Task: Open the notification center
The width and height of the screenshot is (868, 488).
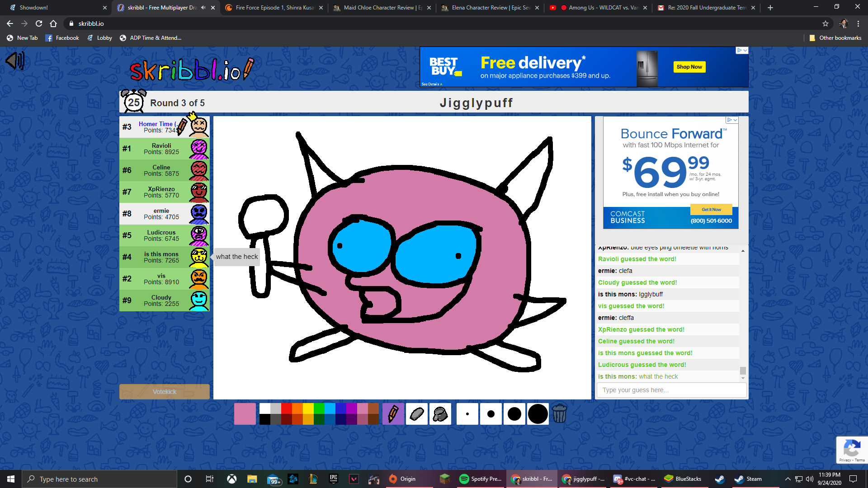Action: (853, 479)
